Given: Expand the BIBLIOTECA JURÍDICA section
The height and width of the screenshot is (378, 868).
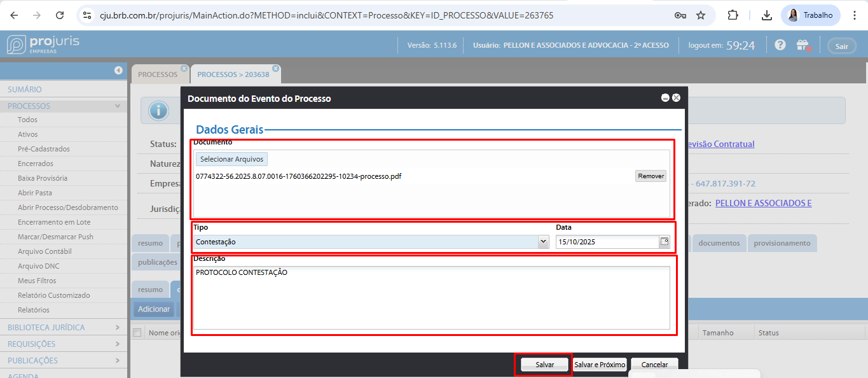Looking at the screenshot, I should pos(117,327).
